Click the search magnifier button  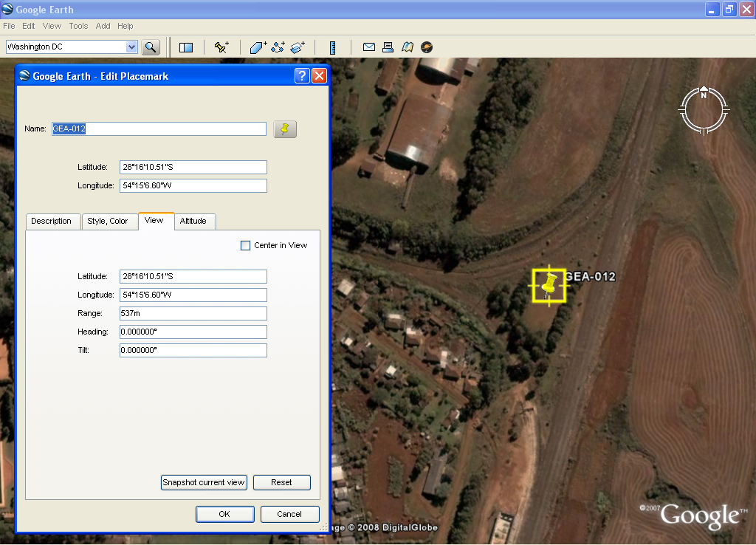[x=151, y=47]
